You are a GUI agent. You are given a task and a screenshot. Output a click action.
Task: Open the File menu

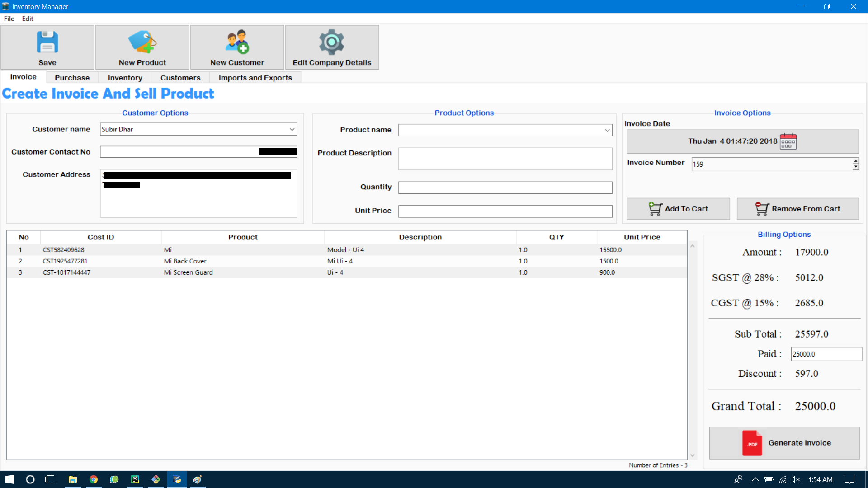[x=9, y=19]
